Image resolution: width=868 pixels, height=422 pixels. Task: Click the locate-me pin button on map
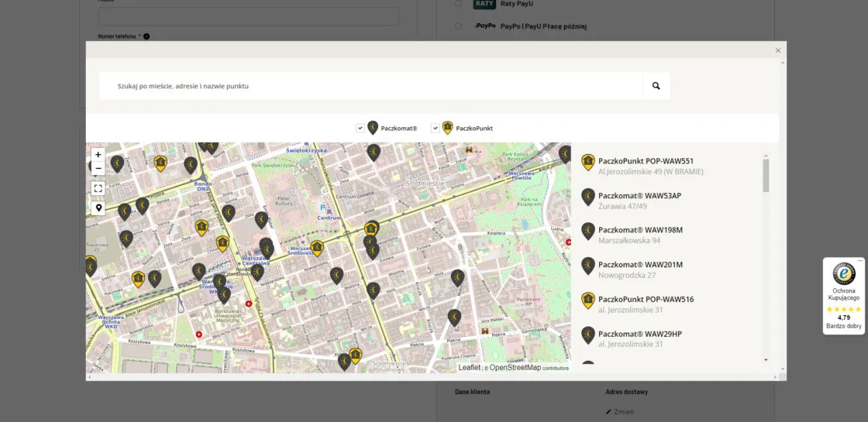point(98,208)
